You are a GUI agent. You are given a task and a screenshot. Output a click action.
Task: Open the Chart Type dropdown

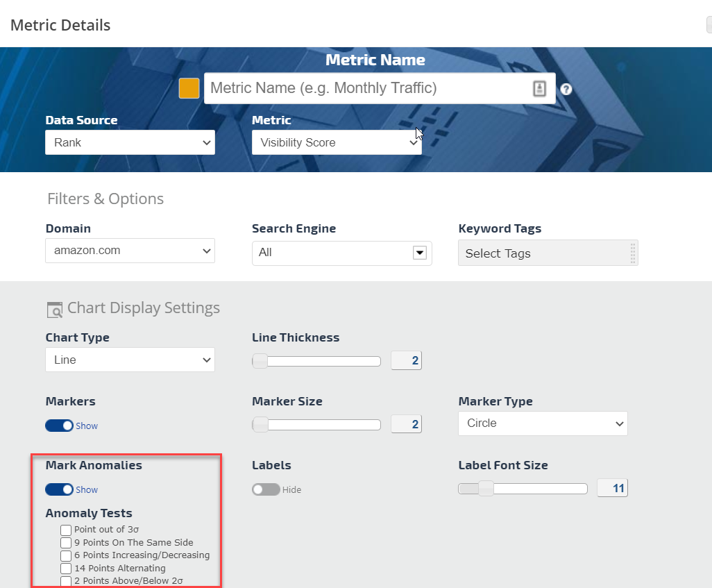tap(130, 360)
